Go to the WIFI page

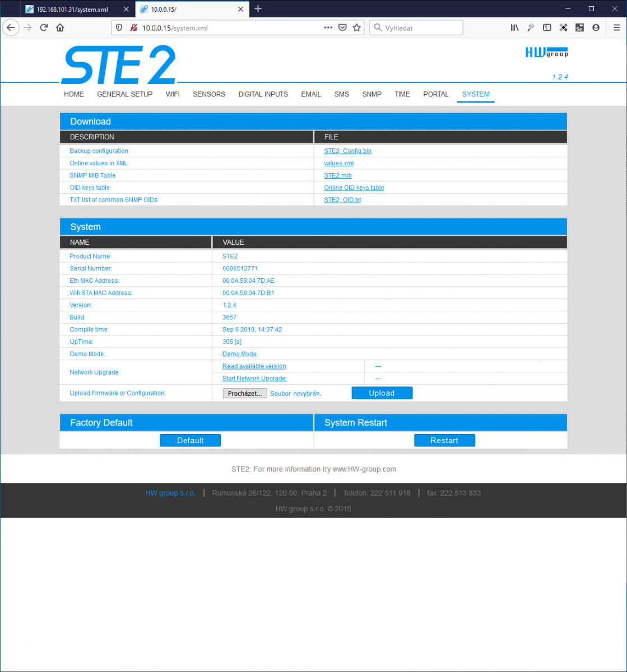(173, 94)
